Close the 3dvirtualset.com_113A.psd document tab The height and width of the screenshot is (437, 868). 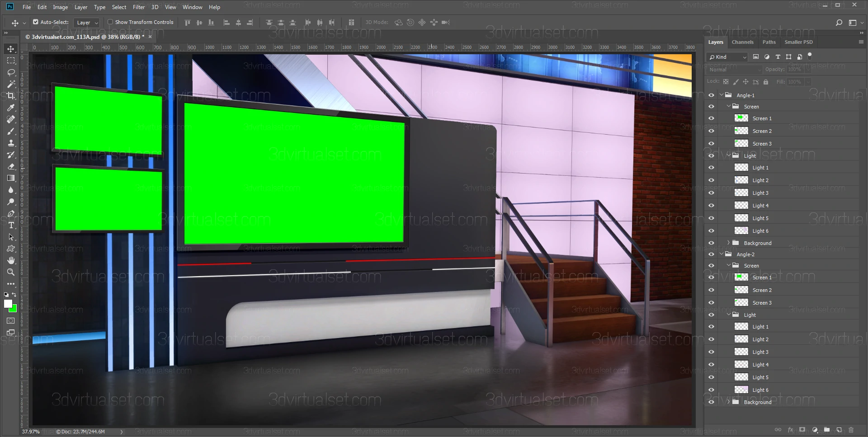151,37
